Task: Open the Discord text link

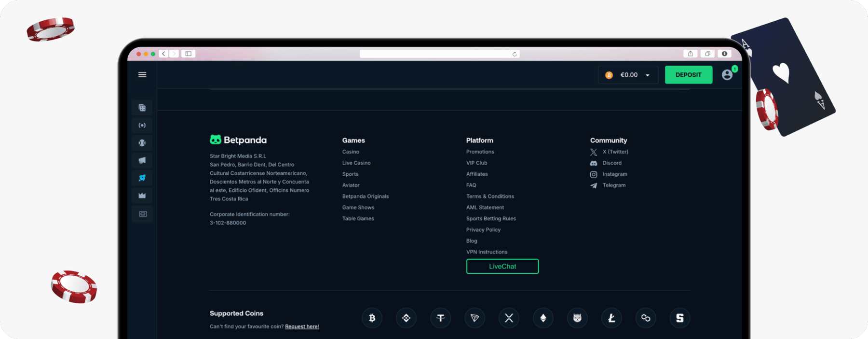Action: point(612,163)
